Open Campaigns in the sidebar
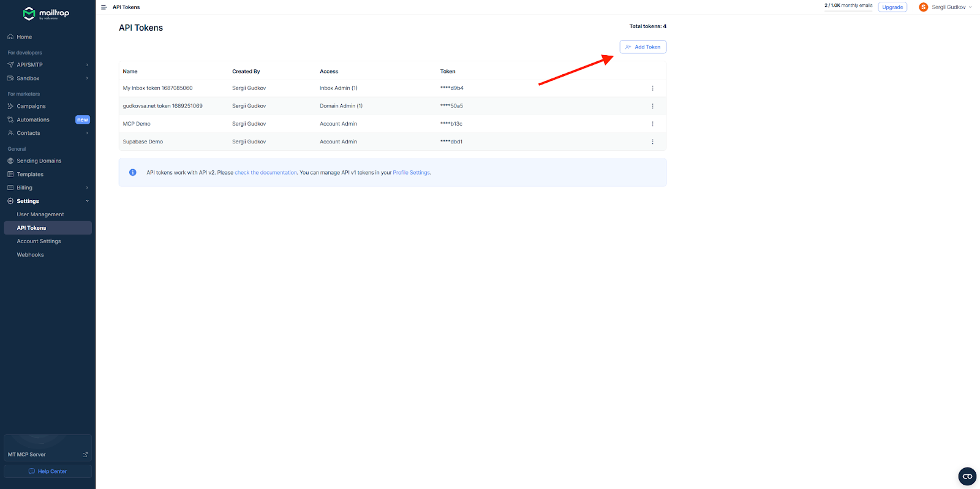This screenshot has width=980, height=489. (31, 106)
